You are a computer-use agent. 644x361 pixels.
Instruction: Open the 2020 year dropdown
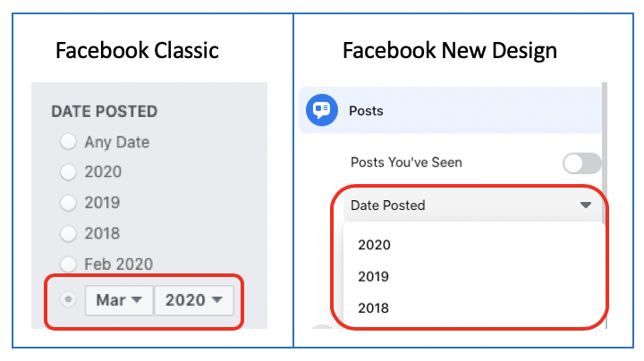pyautogui.click(x=194, y=300)
